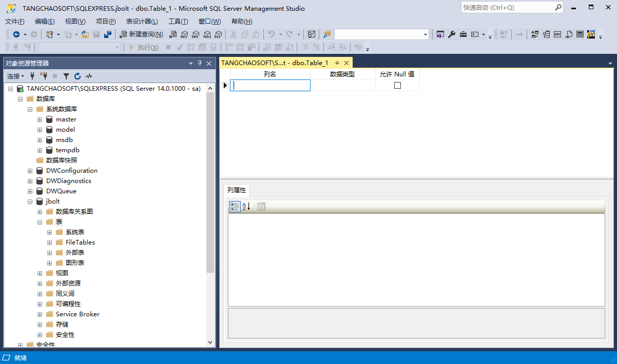This screenshot has height=364, width=617.
Task: Select the 列属性 tab
Action: (x=237, y=190)
